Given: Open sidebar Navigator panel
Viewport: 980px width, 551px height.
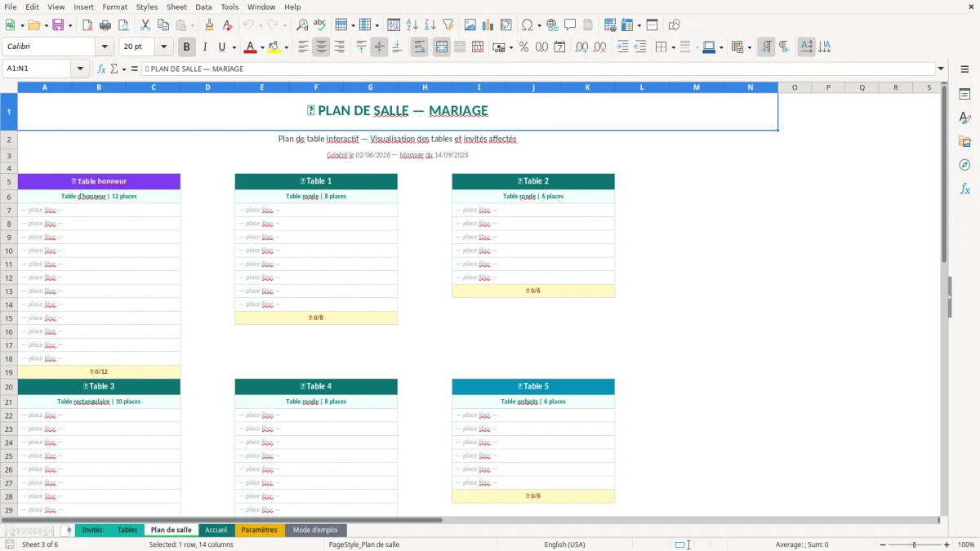Looking at the screenshot, I should pyautogui.click(x=964, y=165).
